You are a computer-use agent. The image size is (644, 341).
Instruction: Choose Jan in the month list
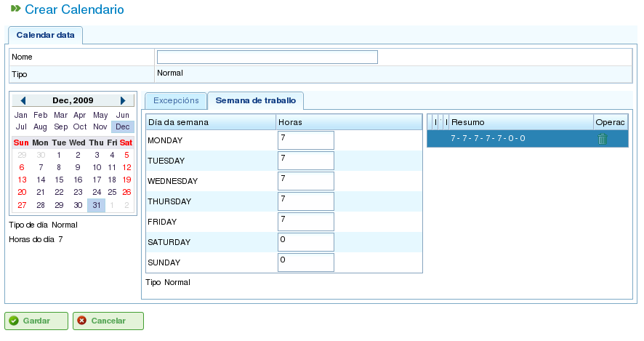[x=21, y=116]
